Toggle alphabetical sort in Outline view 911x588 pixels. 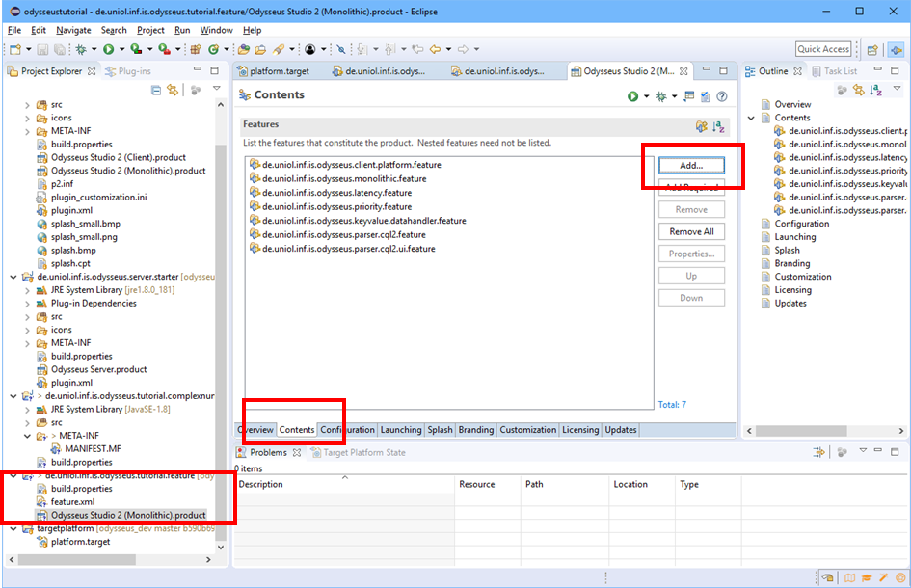[876, 90]
